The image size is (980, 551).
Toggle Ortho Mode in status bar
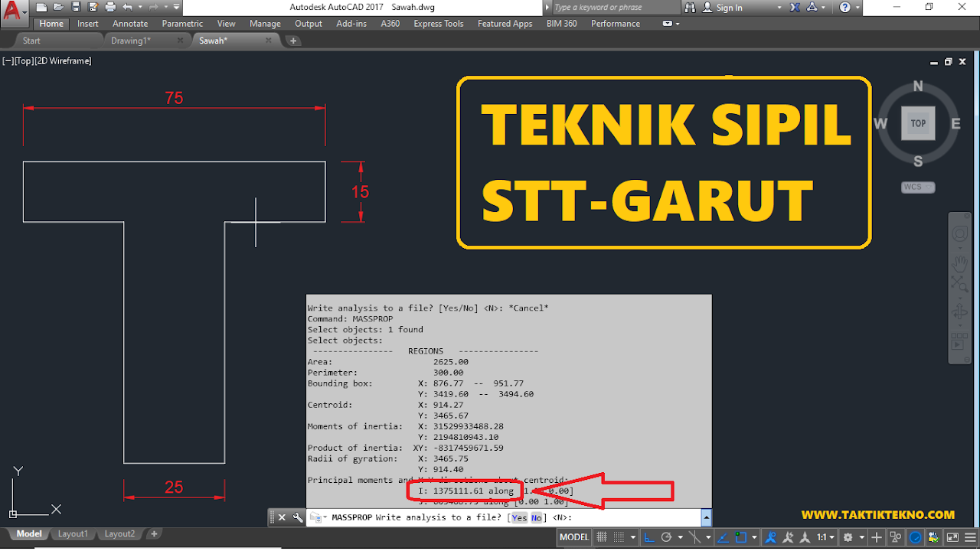[649, 537]
